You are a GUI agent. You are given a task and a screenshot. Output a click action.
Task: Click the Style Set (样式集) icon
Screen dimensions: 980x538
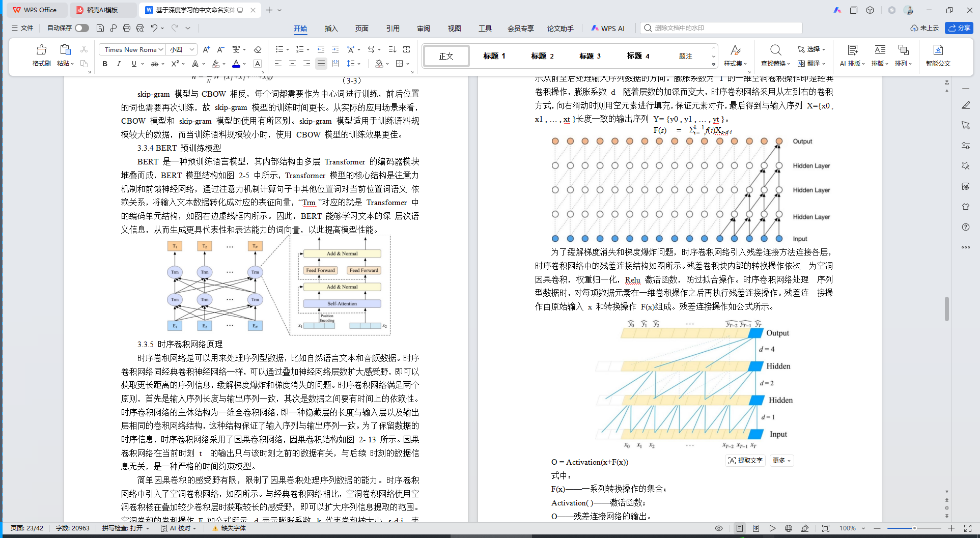coord(735,50)
